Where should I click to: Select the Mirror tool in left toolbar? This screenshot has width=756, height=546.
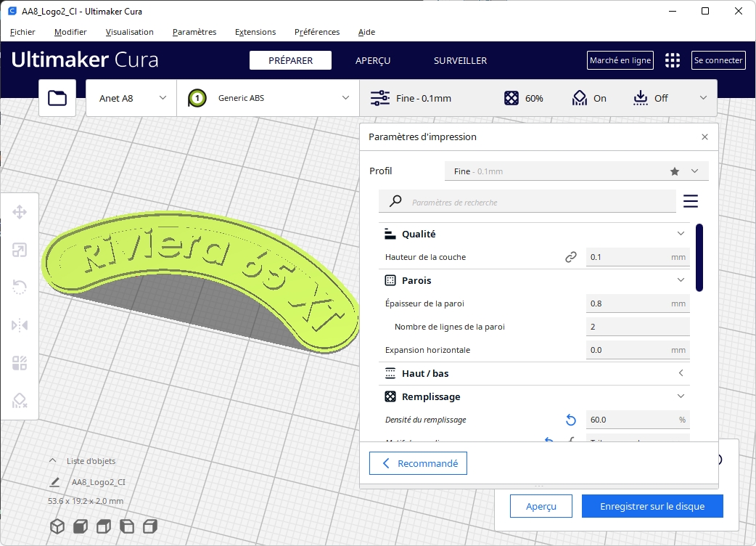pyautogui.click(x=20, y=325)
